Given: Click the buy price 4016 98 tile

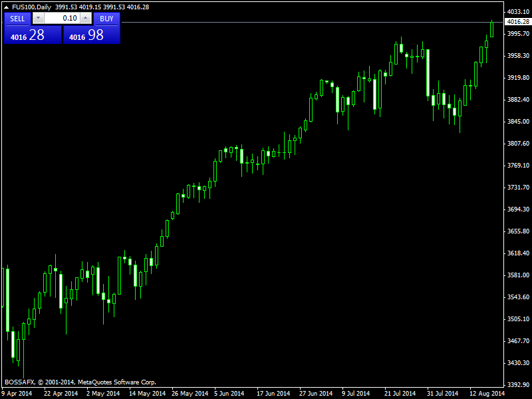Looking at the screenshot, I should [92, 35].
